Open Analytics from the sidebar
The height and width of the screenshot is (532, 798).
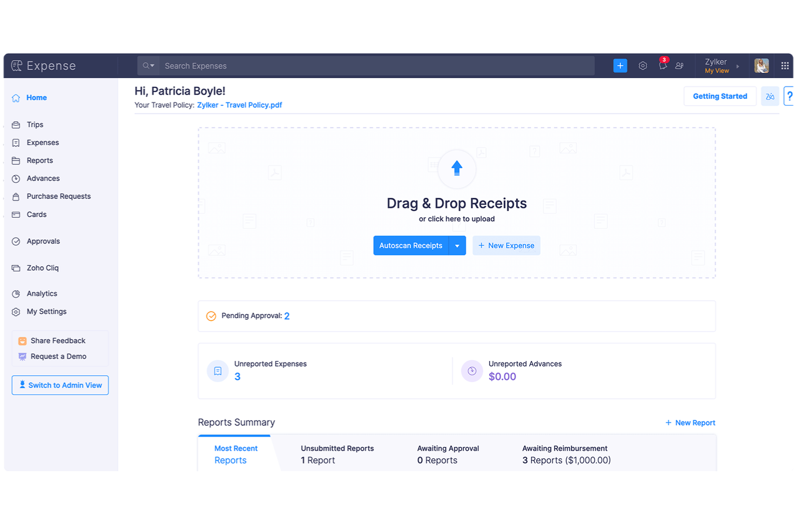click(41, 293)
